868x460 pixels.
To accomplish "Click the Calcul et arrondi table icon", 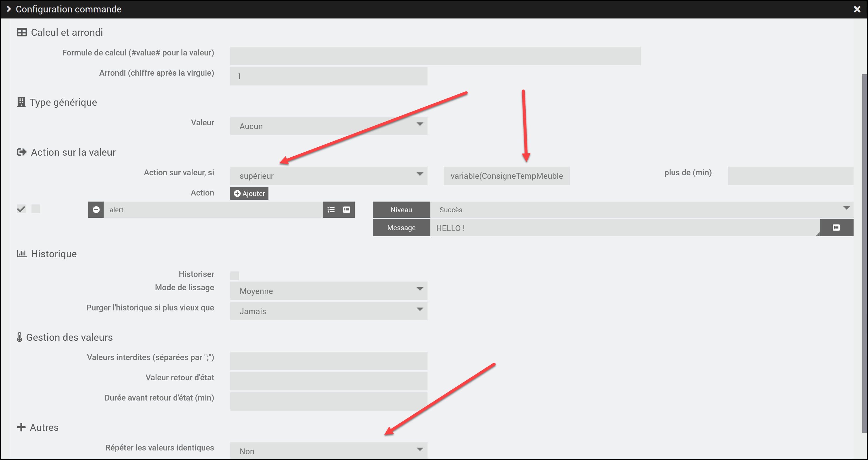I will pyautogui.click(x=21, y=32).
